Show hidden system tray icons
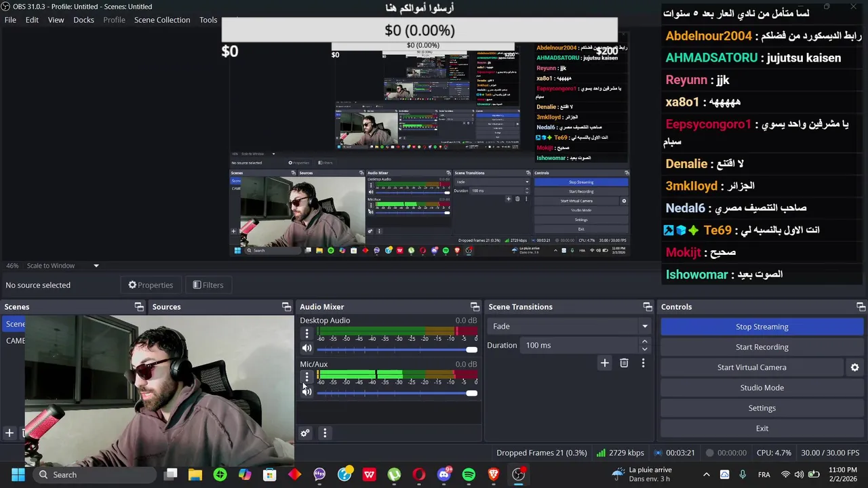Screen dimensions: 868x488 click(706, 474)
